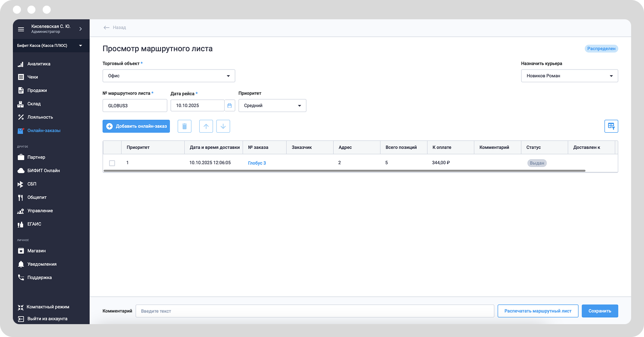Image resolution: width=644 pixels, height=337 pixels.
Task: Click the Продажи document icon
Action: coord(21,90)
